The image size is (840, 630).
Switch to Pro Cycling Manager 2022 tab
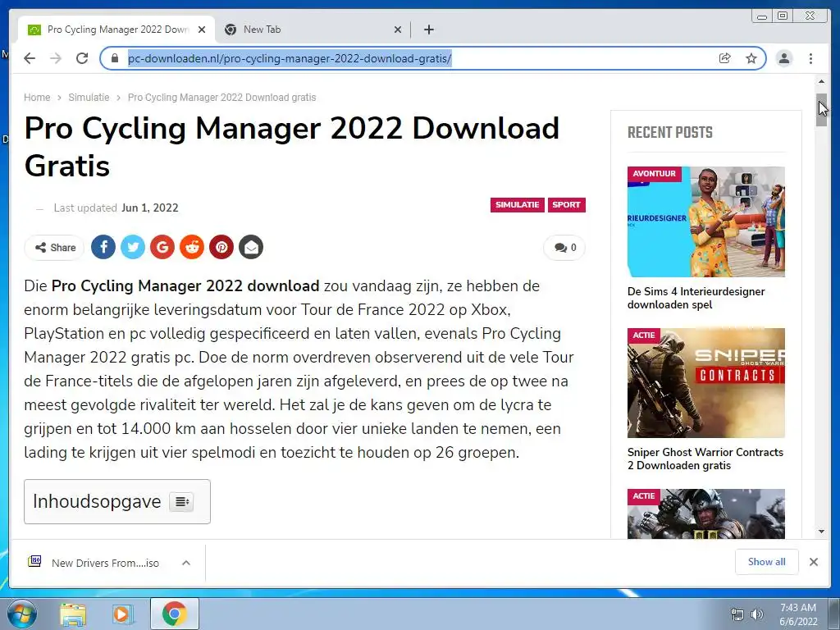click(116, 30)
